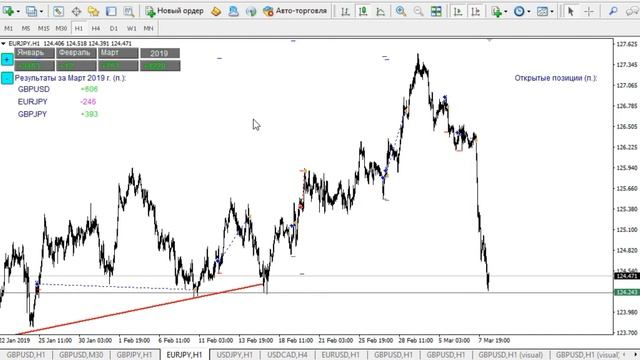Switch to USDCAD,H4 chart tab
The width and height of the screenshot is (640, 360).
pos(287,355)
